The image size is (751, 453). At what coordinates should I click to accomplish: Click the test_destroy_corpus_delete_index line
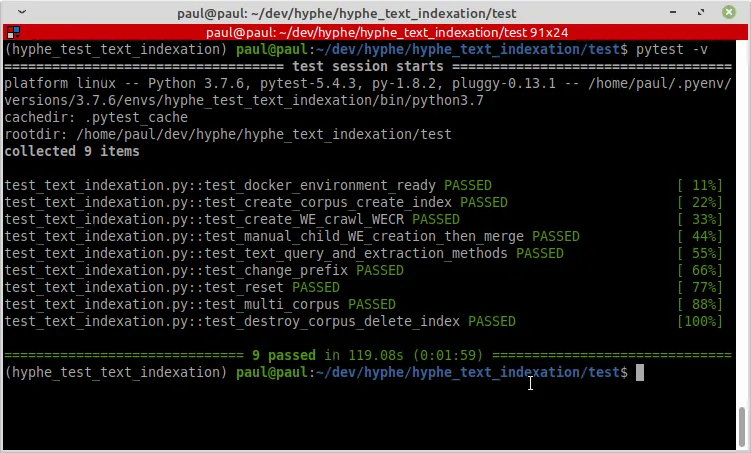pos(259,321)
